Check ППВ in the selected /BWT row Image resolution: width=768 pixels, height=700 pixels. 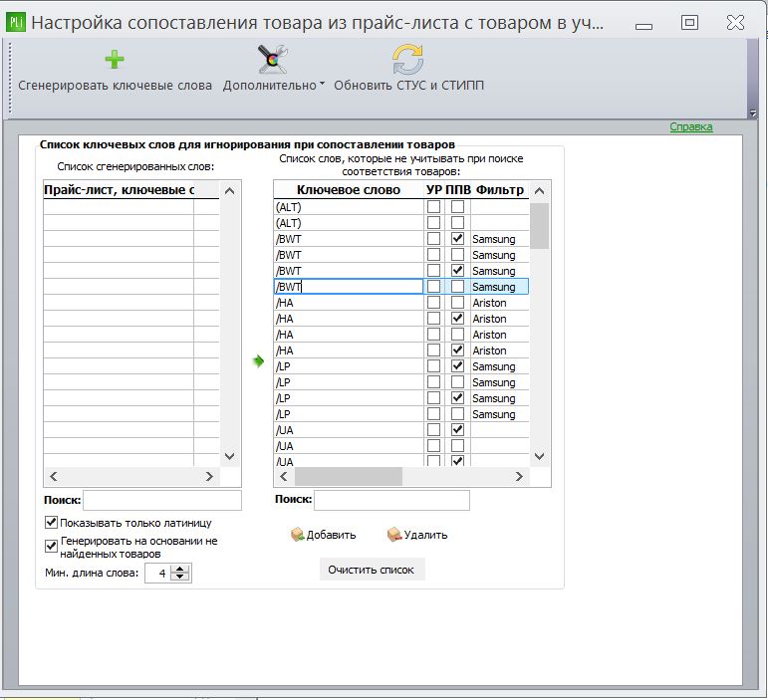457,287
